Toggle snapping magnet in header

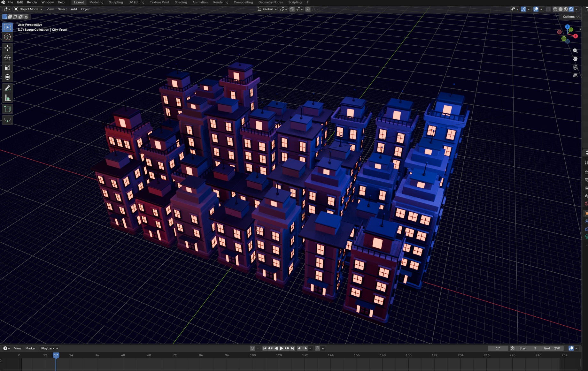[292, 9]
